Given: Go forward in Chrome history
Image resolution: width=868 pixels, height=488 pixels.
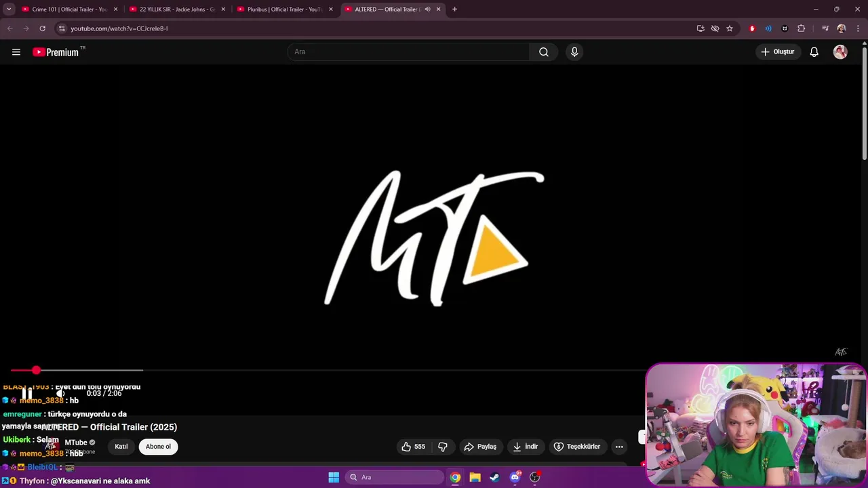Looking at the screenshot, I should pos(26,28).
